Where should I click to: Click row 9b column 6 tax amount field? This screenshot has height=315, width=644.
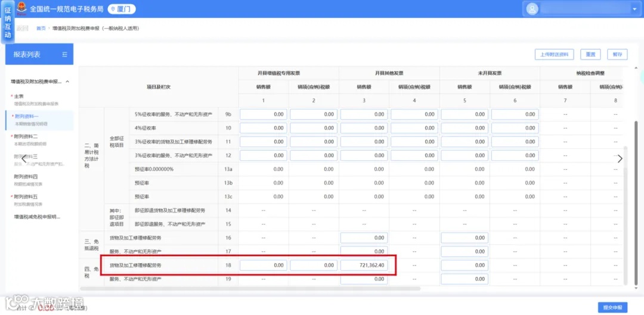(x=515, y=114)
